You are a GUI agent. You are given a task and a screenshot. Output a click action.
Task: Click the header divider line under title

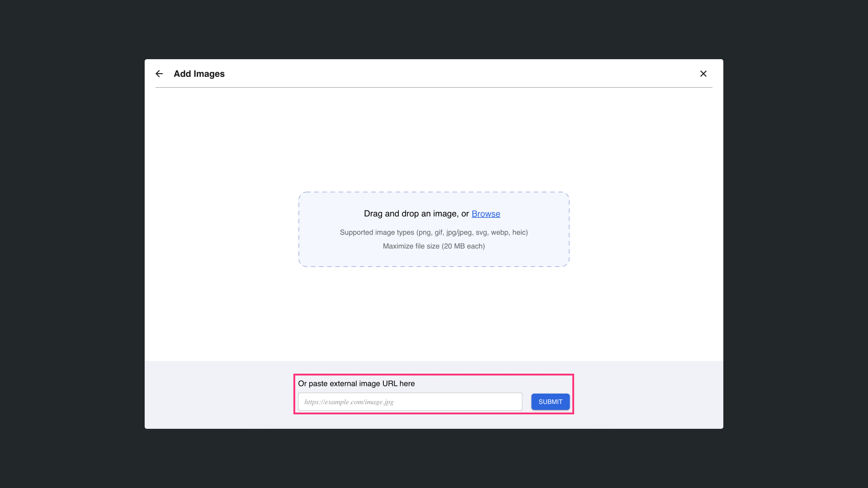point(434,87)
